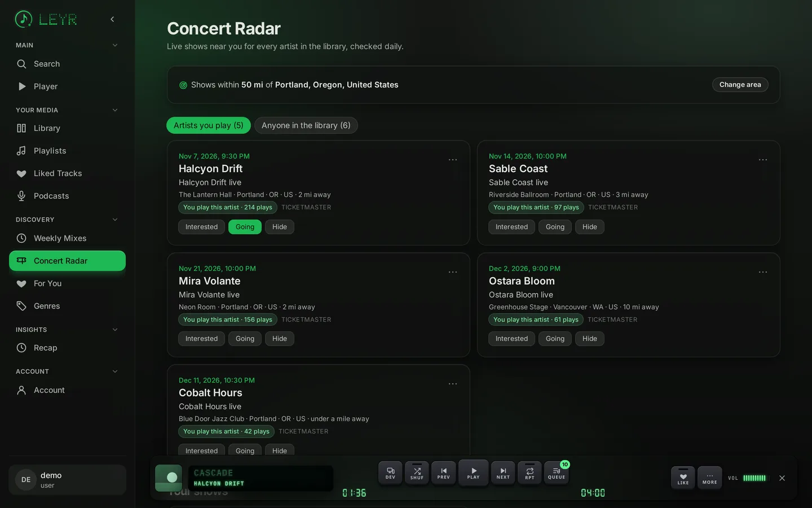
Task: Open Account settings page
Action: 67,390
